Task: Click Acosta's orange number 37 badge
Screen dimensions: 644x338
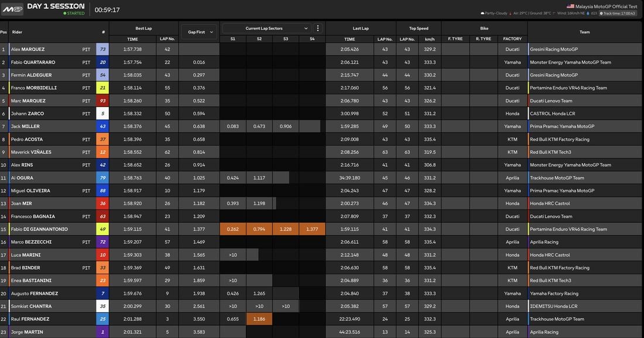Action: [102, 139]
